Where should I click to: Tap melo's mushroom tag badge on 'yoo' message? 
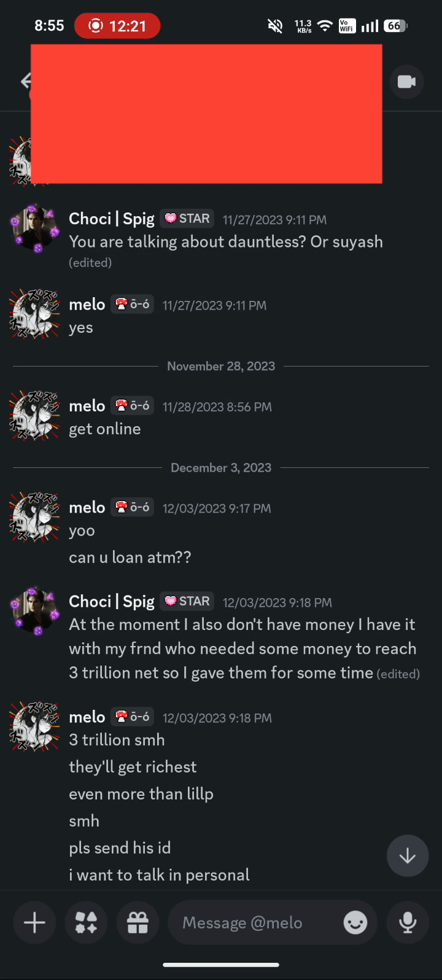(132, 508)
